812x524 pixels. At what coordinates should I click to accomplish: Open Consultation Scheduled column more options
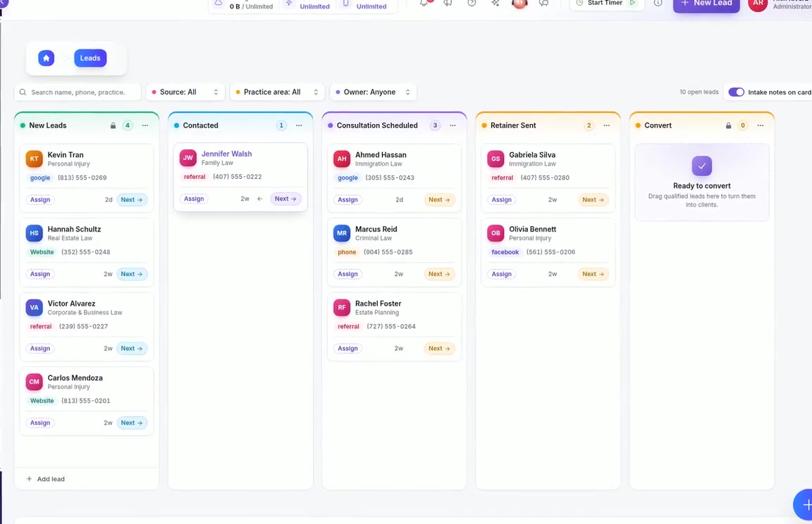click(x=453, y=125)
